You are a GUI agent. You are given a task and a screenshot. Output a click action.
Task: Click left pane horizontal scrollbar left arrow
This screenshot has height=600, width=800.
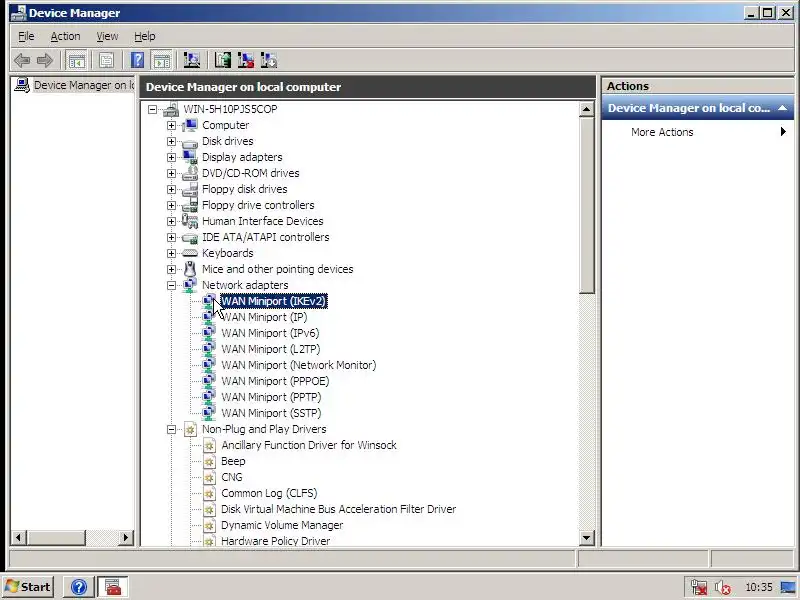[19, 537]
